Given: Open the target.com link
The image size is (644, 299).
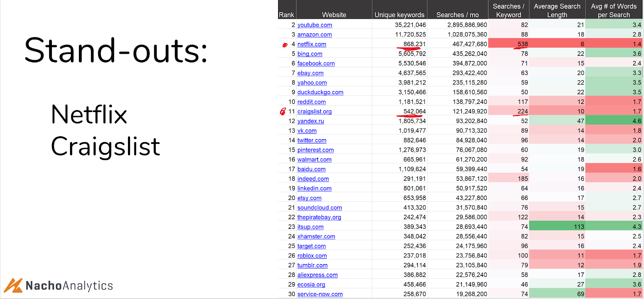Looking at the screenshot, I should pyautogui.click(x=312, y=246).
